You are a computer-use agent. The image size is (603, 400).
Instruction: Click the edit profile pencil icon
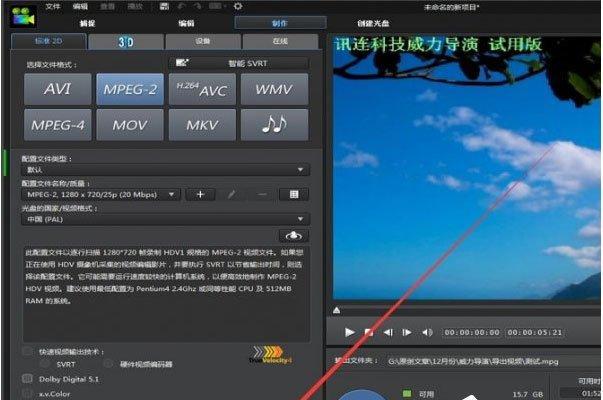click(232, 195)
